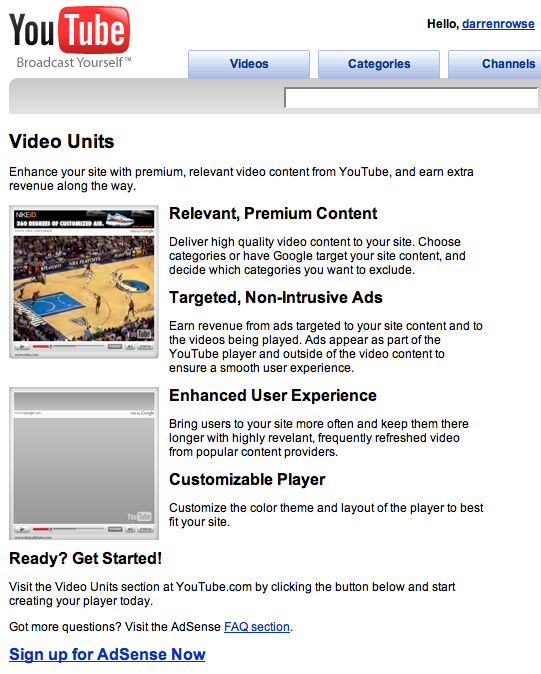Screen dimensions: 541x674
Task: Click Sign up for AdSense Now
Action: (x=107, y=654)
